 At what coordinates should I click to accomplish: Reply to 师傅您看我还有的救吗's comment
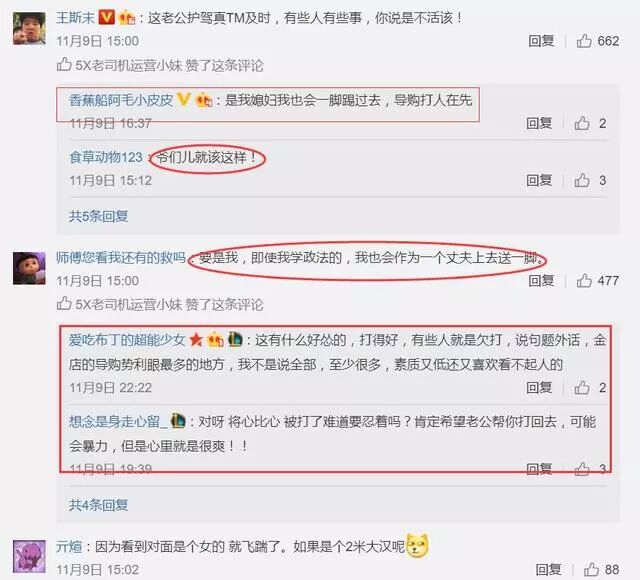541,280
